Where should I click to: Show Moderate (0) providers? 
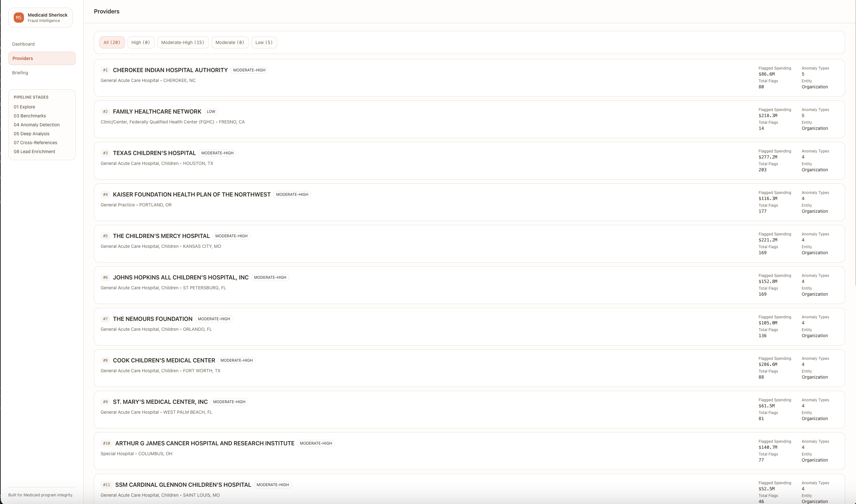pos(230,42)
